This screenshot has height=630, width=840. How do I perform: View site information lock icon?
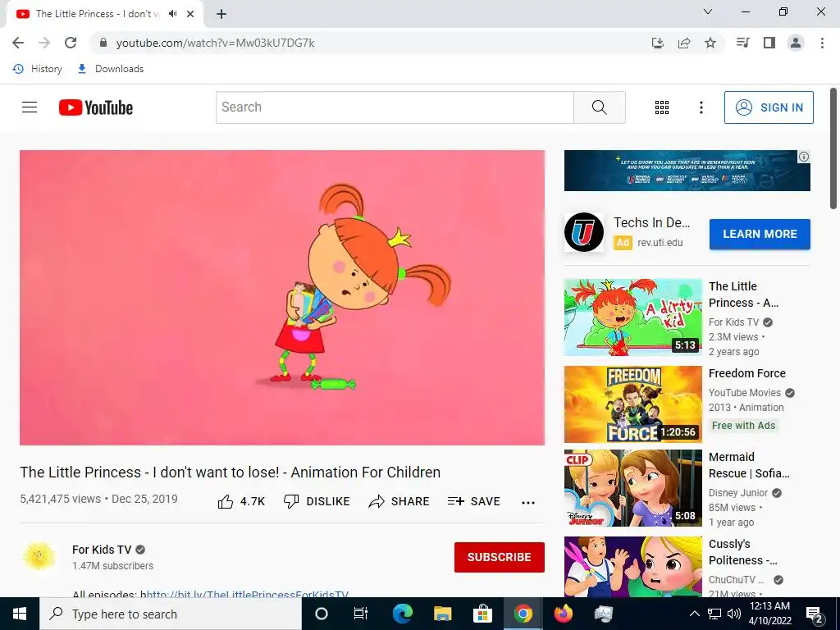pos(103,43)
